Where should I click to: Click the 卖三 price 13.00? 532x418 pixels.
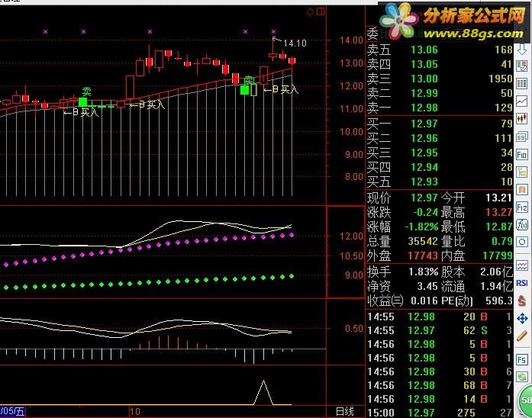click(424, 79)
